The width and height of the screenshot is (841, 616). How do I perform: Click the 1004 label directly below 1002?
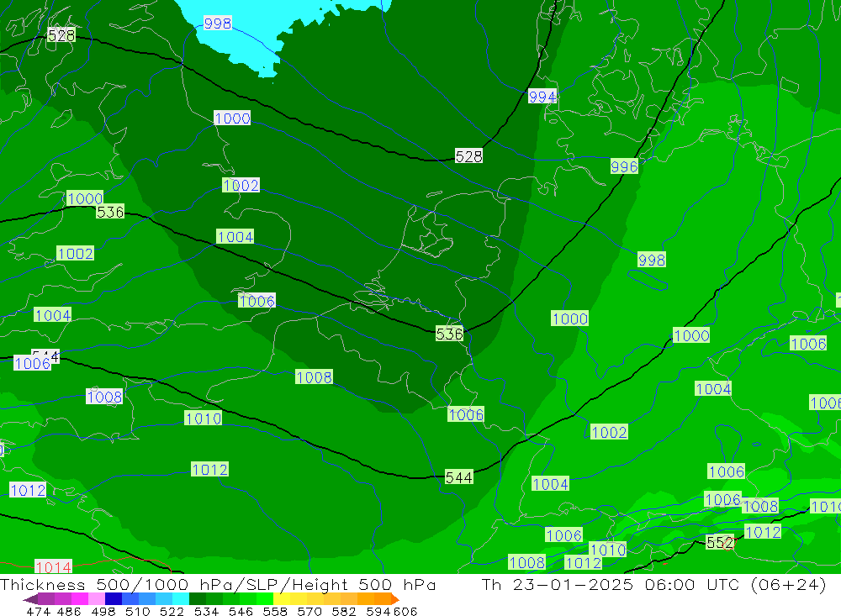(x=235, y=236)
